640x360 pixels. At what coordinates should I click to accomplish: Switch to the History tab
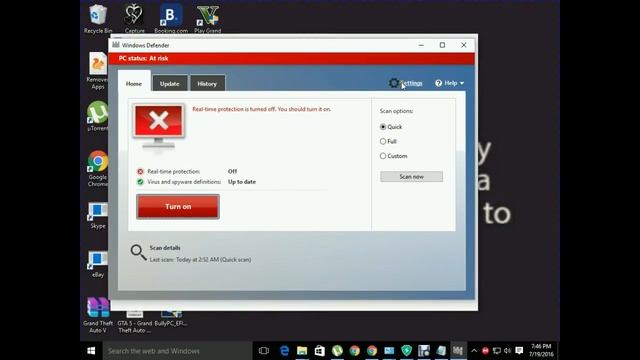pos(207,83)
